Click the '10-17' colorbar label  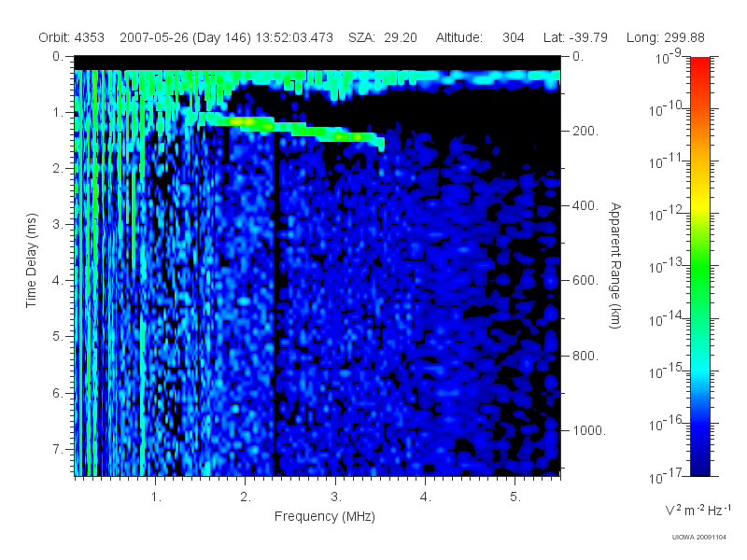665,477
